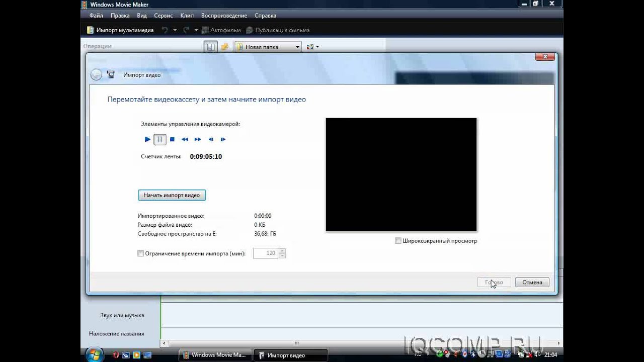The height and width of the screenshot is (362, 644).
Task: Switch to 'Импорт видео' taskbar button
Action: coord(290,355)
